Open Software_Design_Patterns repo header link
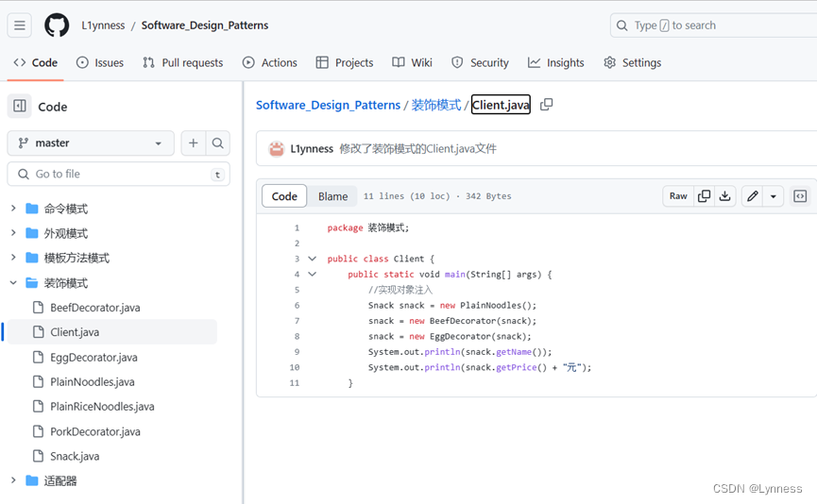 205,25
